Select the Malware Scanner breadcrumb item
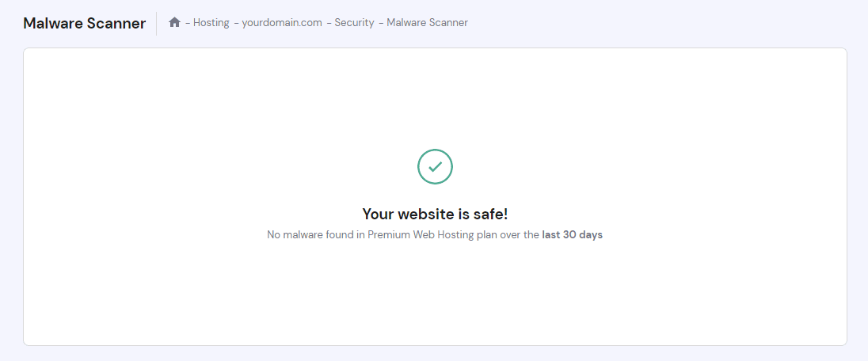This screenshot has height=361, width=868. (427, 23)
